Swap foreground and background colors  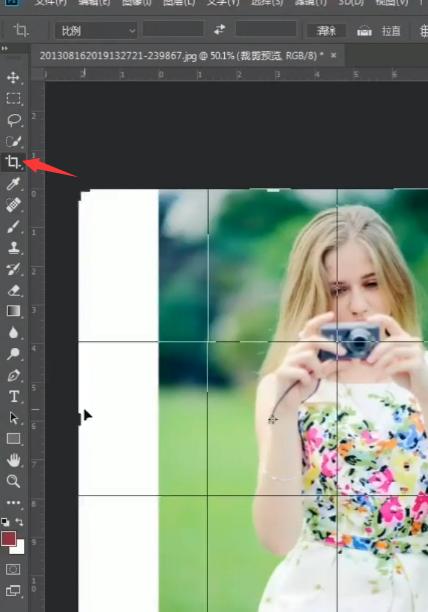coord(19,522)
